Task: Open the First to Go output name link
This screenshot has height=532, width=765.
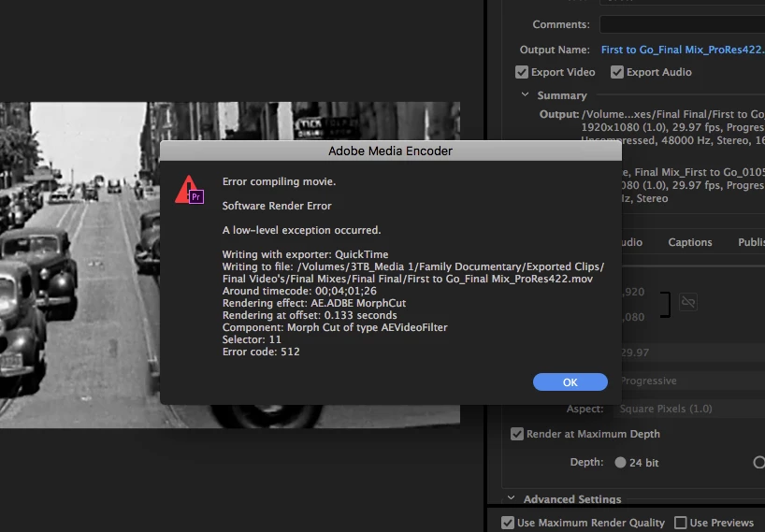Action: [x=683, y=50]
